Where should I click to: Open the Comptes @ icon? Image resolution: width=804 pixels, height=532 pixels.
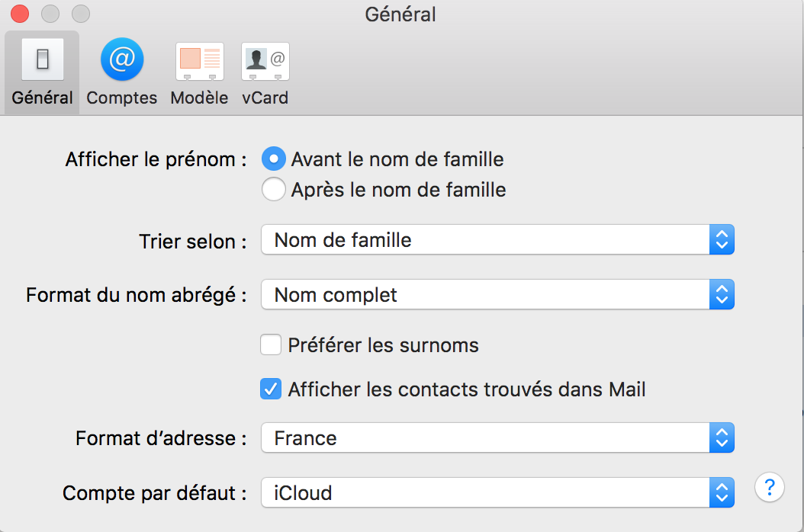122,59
